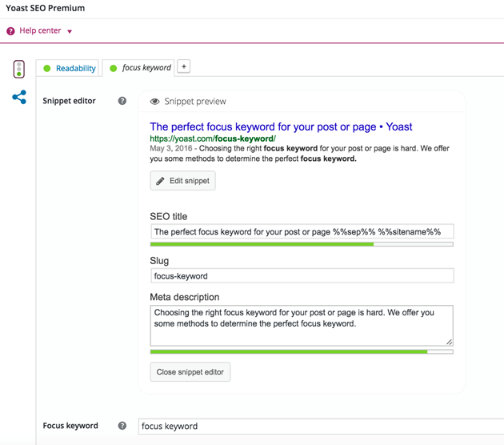Click the Focus keyword label
Screen dimensions: 504x445
70,425
